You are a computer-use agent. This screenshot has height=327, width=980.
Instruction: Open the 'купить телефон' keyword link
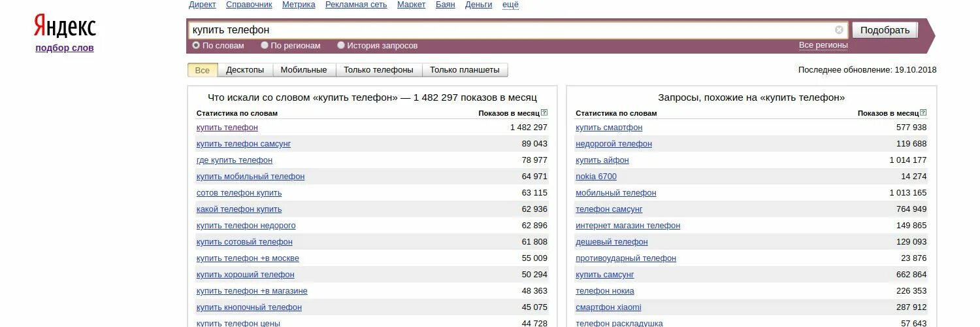[x=227, y=128]
